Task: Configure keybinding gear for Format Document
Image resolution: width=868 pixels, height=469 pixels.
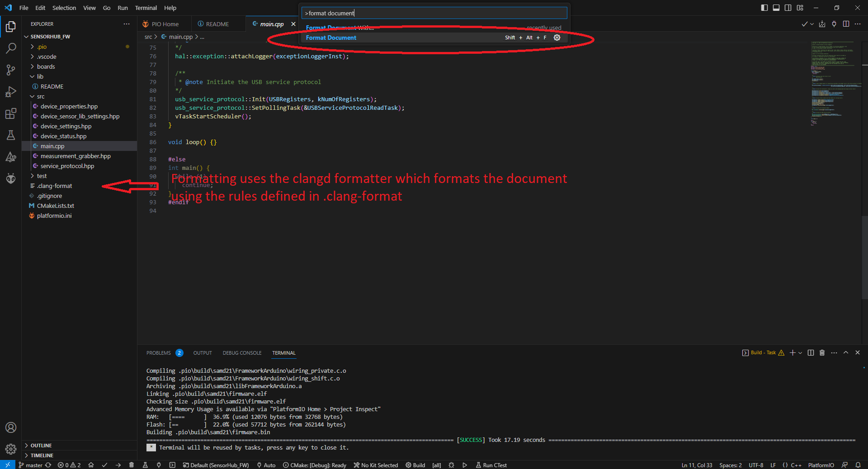Action: (557, 38)
